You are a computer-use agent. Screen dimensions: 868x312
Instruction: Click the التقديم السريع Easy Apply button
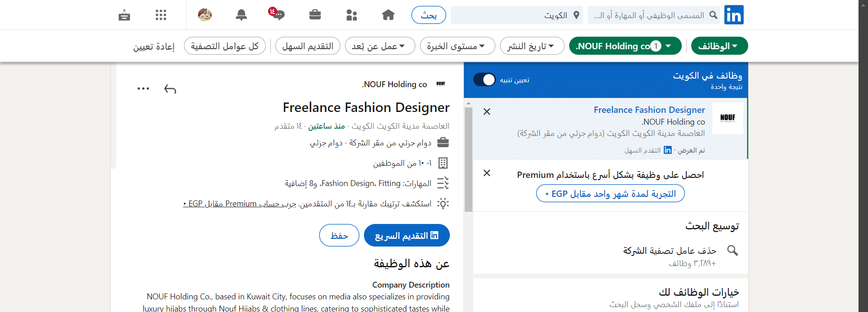(407, 235)
